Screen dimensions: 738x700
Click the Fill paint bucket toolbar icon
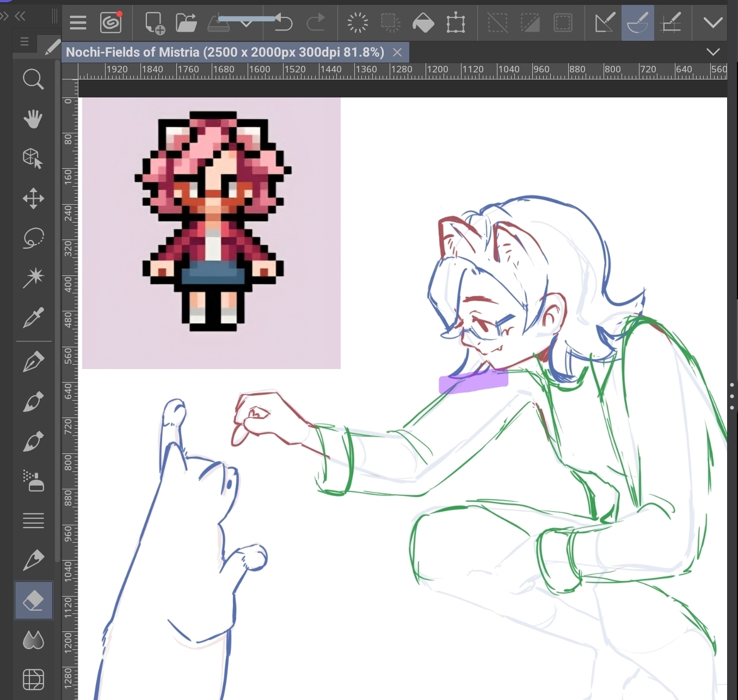tap(423, 23)
